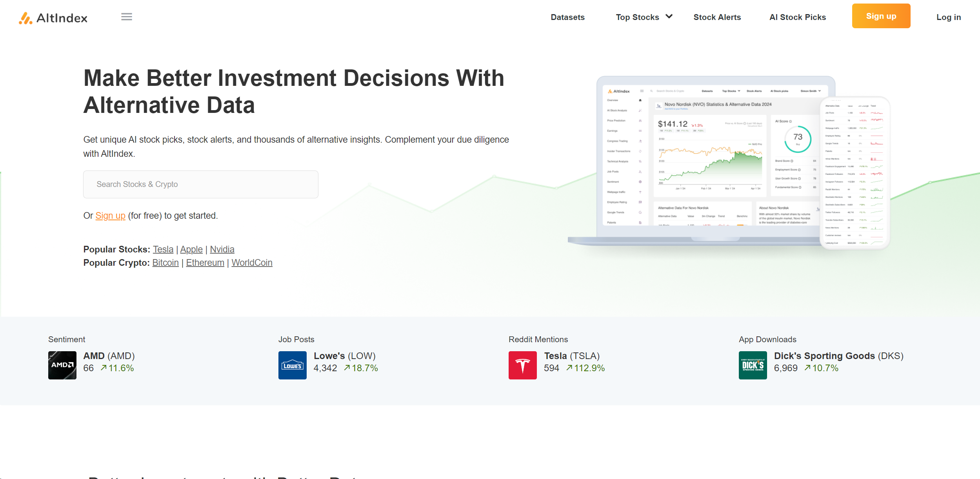The image size is (980, 479).
Task: Open the Stock Alerts menu item
Action: pos(717,17)
